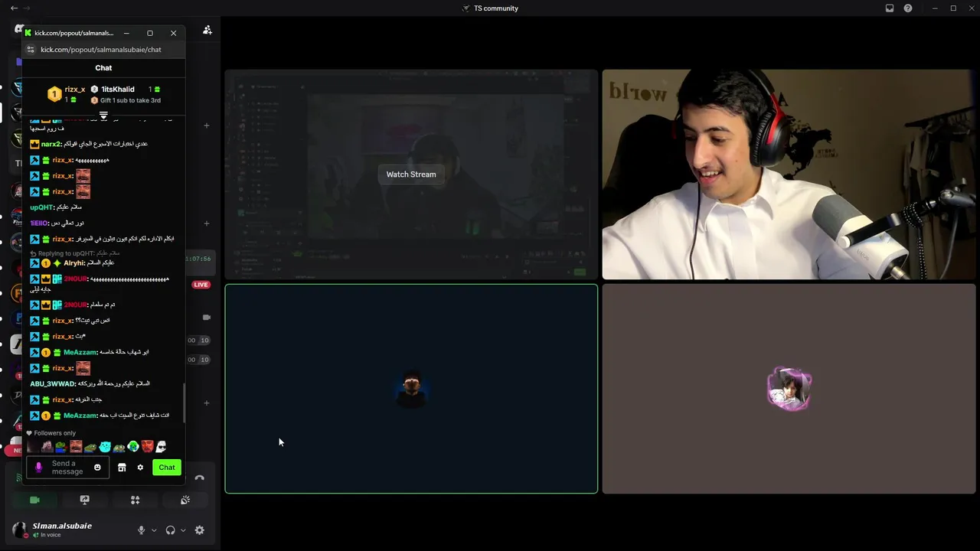This screenshot has width=980, height=551.
Task: Insert the Pepe with rose emote
Action: tap(61, 446)
